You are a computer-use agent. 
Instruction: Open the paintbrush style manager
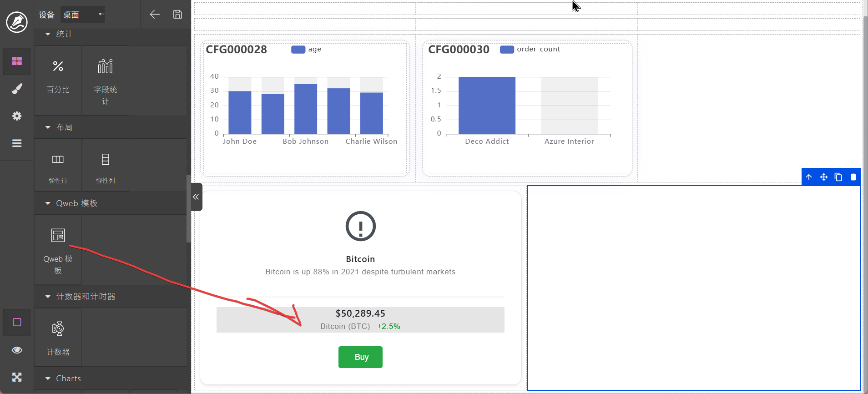pyautogui.click(x=17, y=89)
